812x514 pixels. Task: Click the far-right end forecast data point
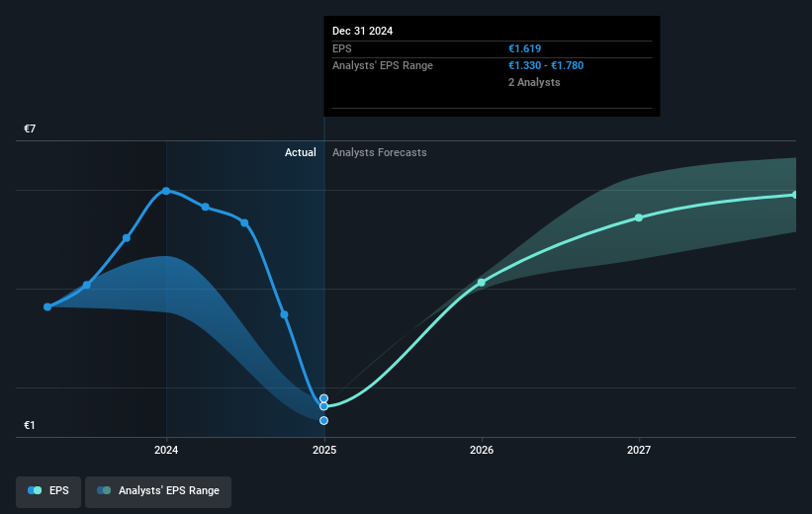[x=795, y=195]
